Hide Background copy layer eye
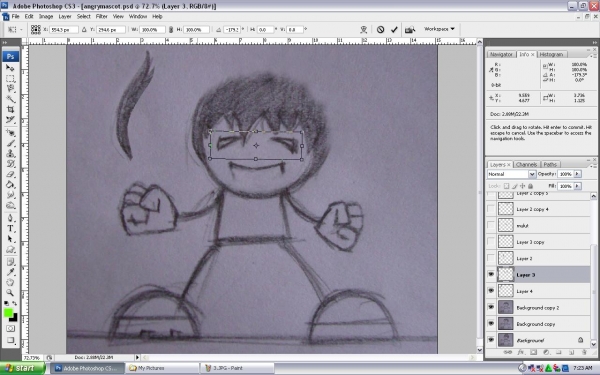 pyautogui.click(x=491, y=324)
